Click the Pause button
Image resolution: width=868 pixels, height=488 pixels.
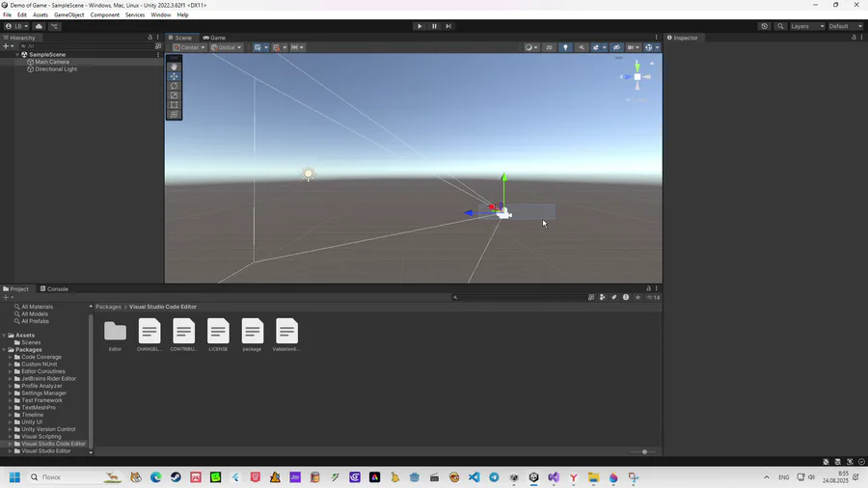pos(434,26)
